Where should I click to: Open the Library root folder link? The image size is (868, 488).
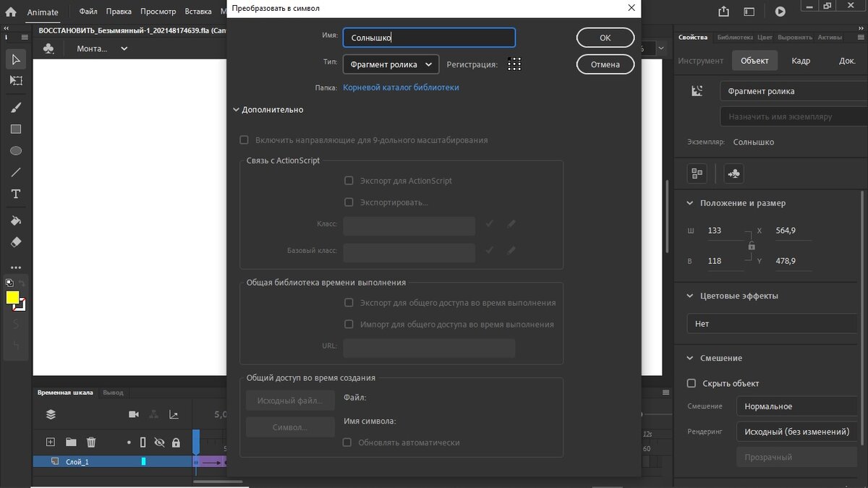pyautogui.click(x=401, y=87)
